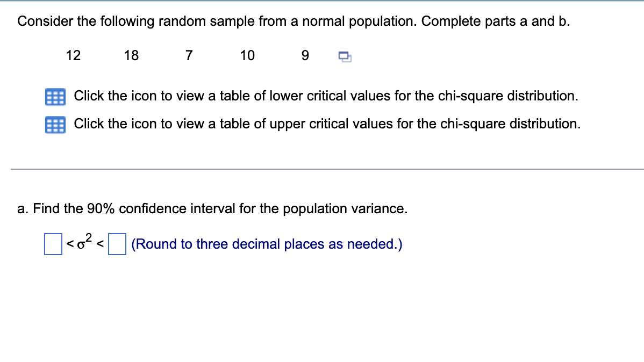Click the part a question text

coord(212,208)
